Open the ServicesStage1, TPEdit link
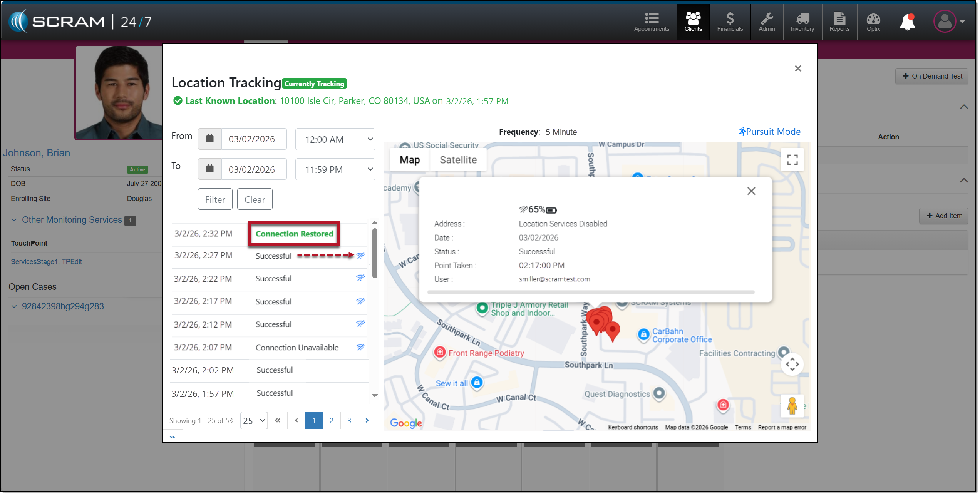The height and width of the screenshot is (495, 980). point(46,262)
